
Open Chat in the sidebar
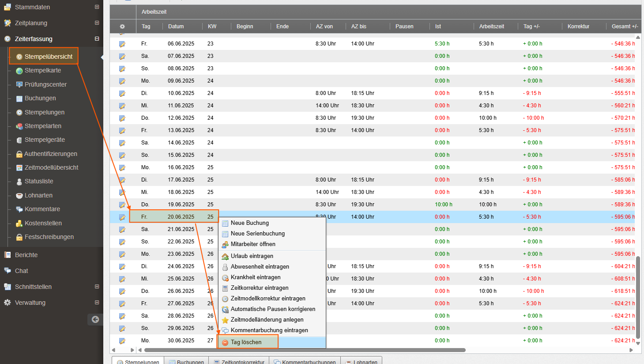pos(21,271)
